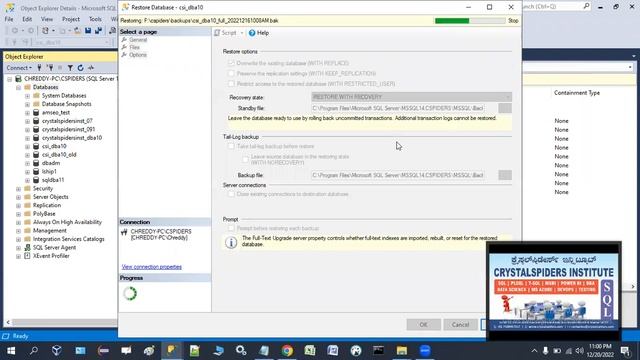Open the File menu in SSMS
The image size is (640, 360).
pos(9,19)
